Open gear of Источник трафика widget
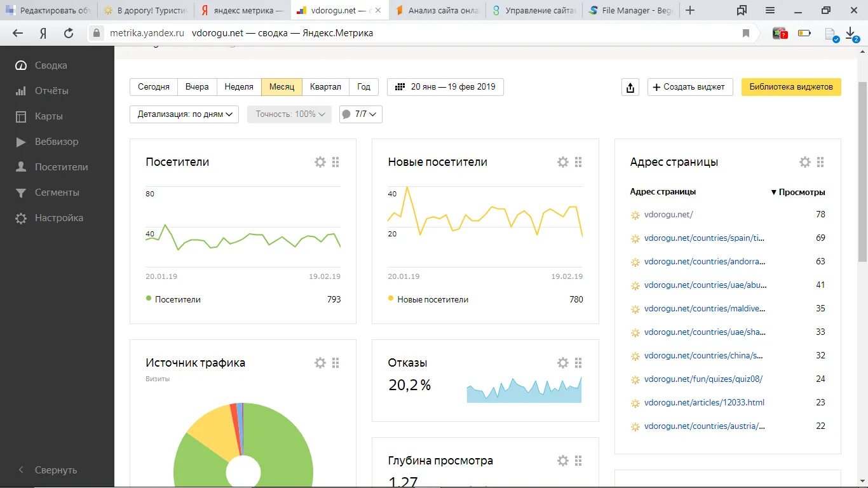The image size is (868, 488). pyautogui.click(x=320, y=363)
